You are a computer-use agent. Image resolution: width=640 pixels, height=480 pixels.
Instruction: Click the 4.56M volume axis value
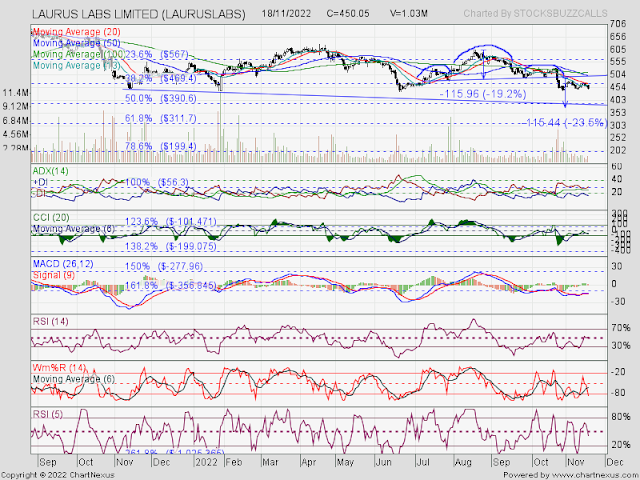(16, 134)
